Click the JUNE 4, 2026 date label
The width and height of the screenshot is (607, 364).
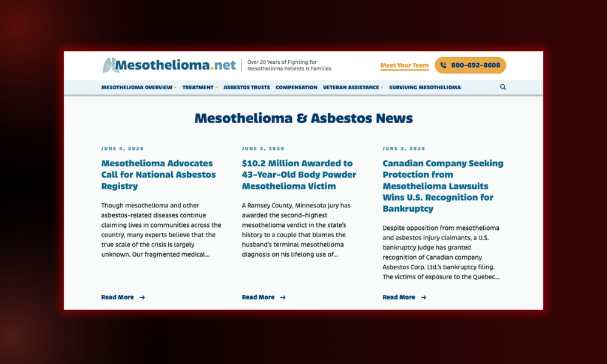[x=123, y=149]
